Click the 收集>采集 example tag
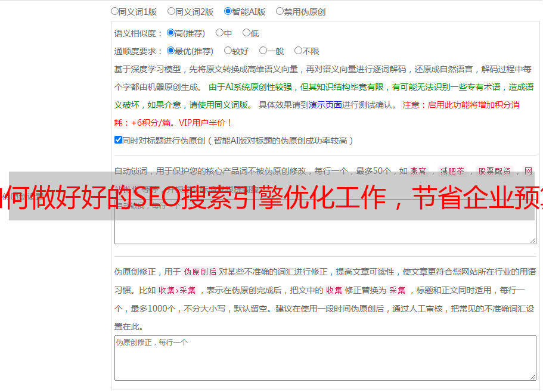 coord(177,290)
